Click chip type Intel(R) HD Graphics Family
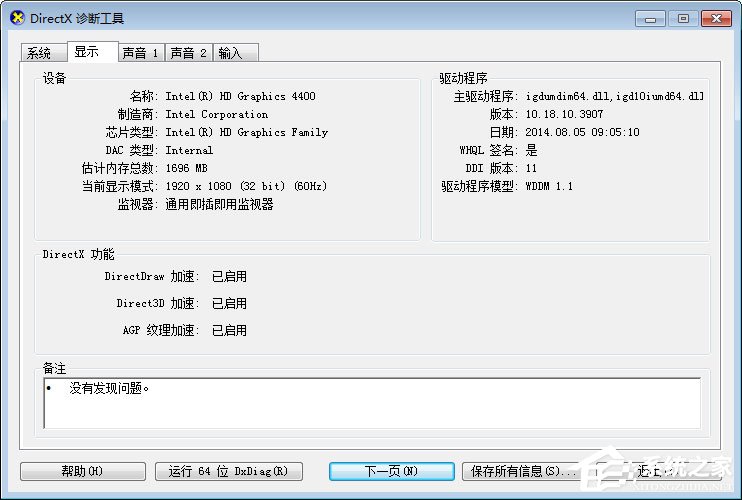This screenshot has height=500, width=742. click(x=247, y=132)
